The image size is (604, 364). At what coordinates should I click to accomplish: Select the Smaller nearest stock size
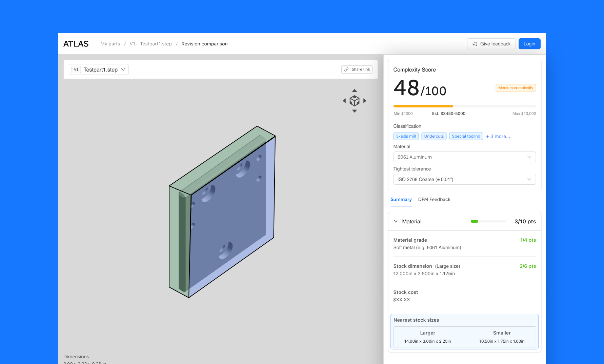pos(502,337)
